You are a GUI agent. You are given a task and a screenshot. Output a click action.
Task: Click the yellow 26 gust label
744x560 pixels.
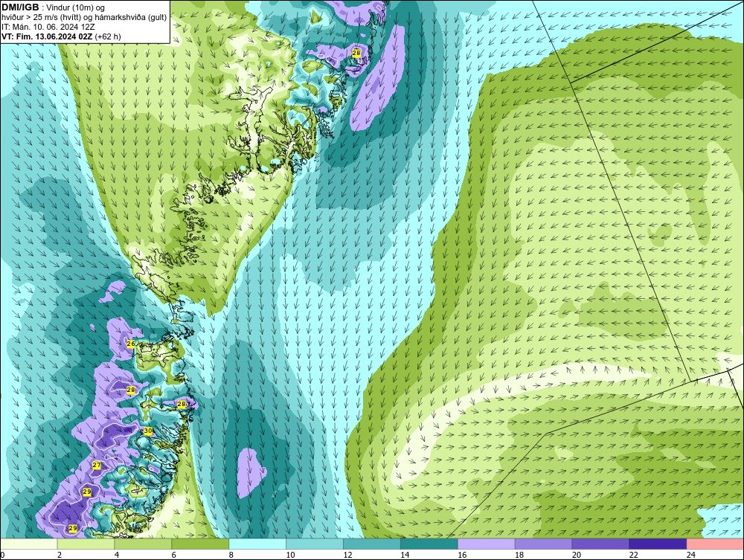(131, 344)
